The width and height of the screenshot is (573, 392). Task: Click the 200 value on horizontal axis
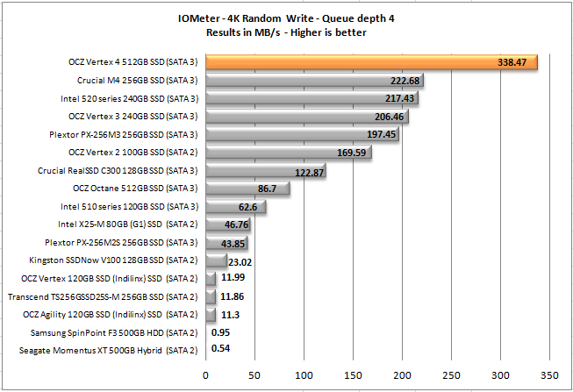coord(402,375)
